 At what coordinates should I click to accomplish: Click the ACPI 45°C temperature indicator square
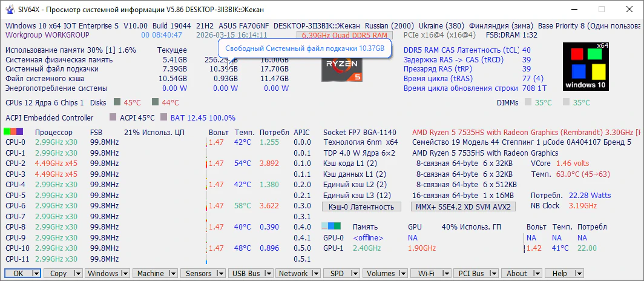tap(113, 118)
